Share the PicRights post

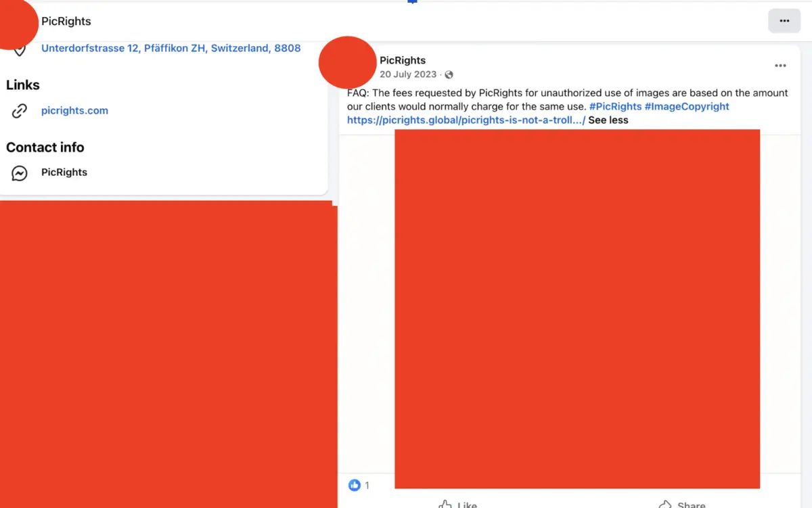coord(682,505)
